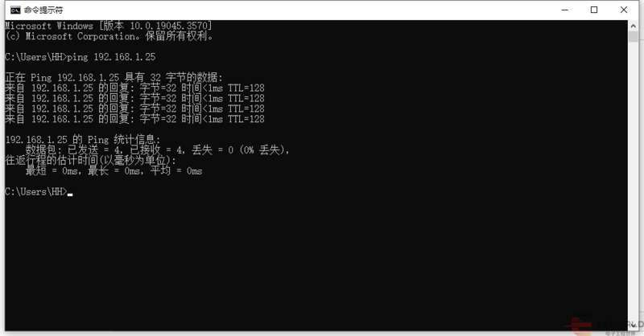644x336 pixels.
Task: Click the empty scrollbar track below thumb
Action: click(633, 181)
